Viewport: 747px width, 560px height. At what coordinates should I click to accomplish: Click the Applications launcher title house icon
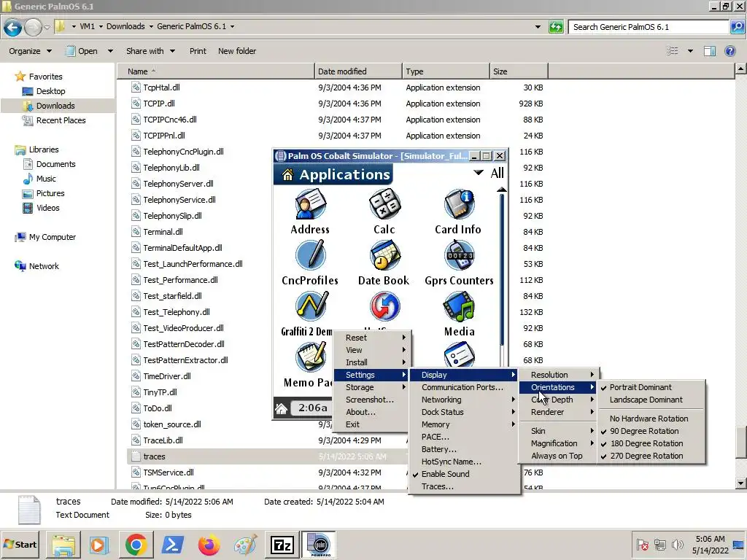coord(287,175)
